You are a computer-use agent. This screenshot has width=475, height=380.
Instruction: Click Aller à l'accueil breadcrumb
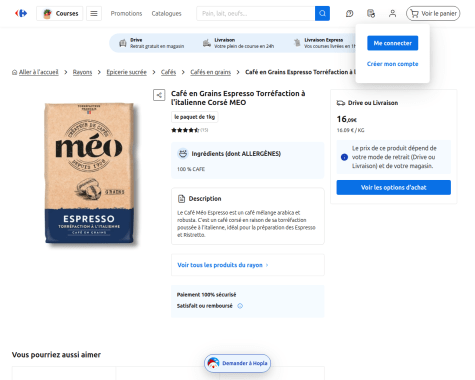pyautogui.click(x=38, y=72)
